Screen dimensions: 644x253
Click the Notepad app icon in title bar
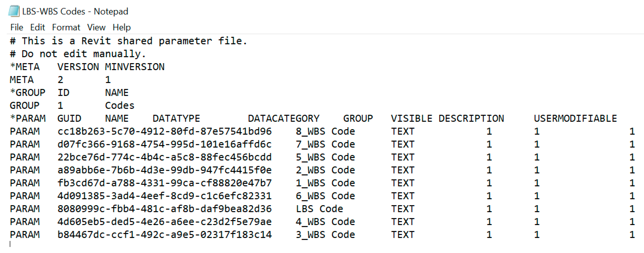(x=14, y=11)
